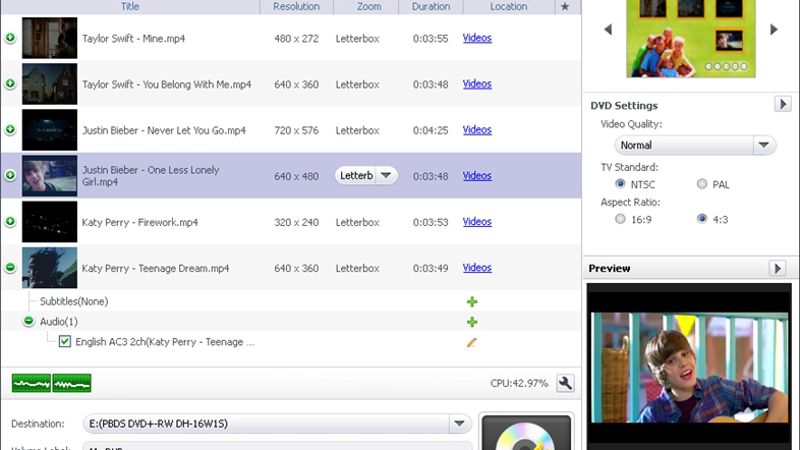Select One Less Lonely Girl.mp4 thumbnail
Screen dimensions: 800x450
[x=49, y=176]
